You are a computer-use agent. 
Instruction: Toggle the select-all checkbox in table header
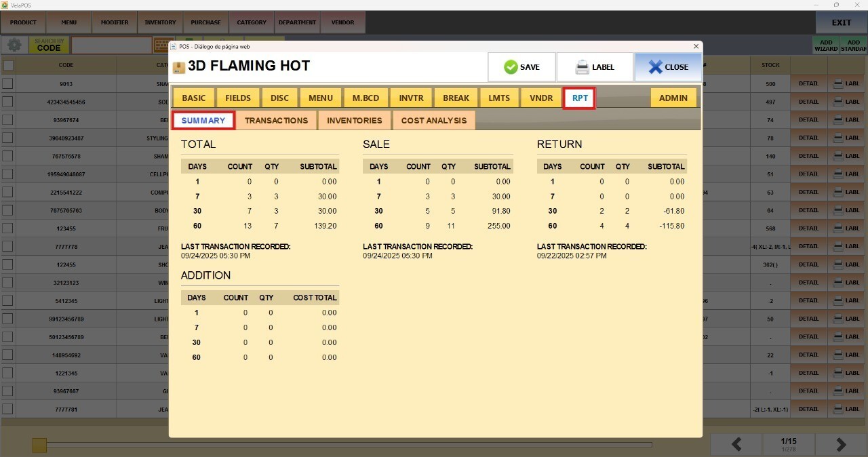tap(8, 65)
